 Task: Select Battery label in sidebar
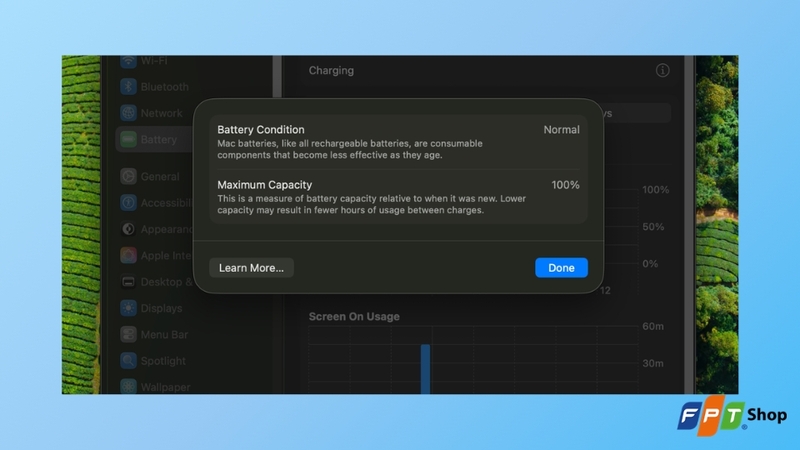159,139
